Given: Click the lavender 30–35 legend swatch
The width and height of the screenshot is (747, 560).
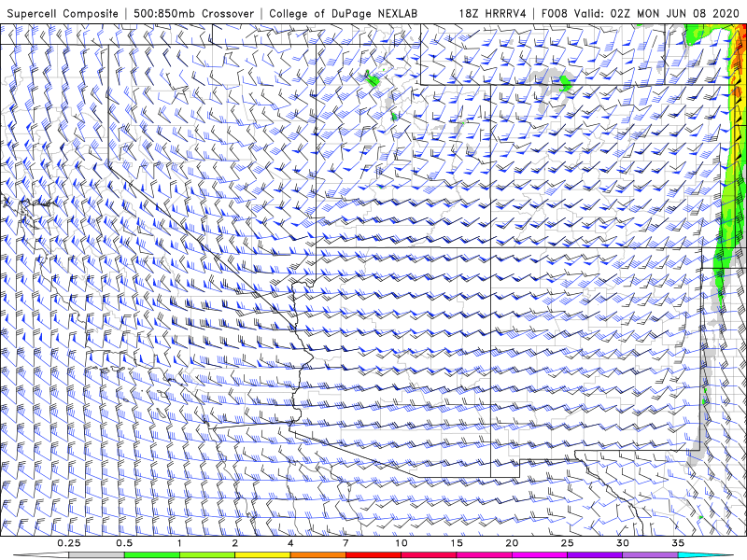Looking at the screenshot, I should 650,555.
